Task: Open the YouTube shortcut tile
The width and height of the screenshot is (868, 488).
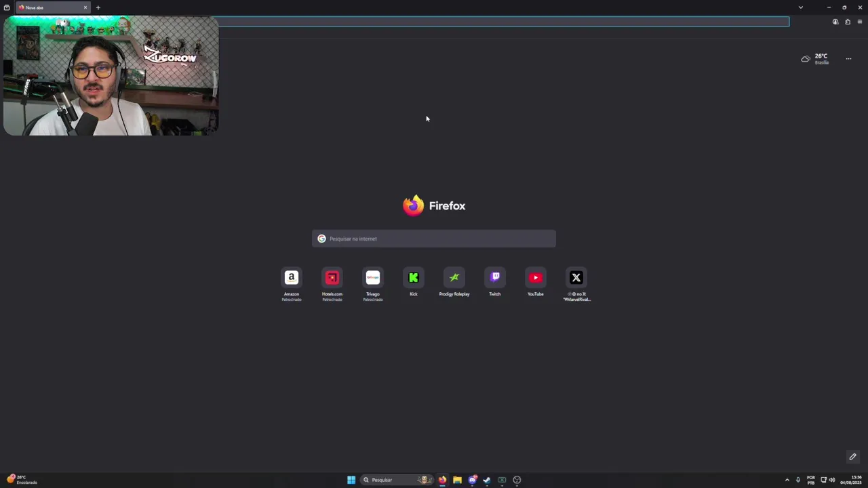Action: [x=536, y=277]
